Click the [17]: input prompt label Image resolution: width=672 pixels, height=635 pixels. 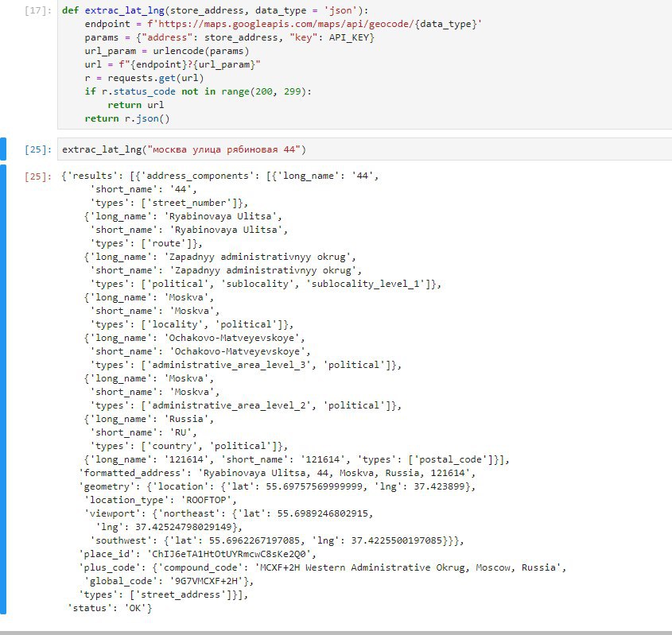[37, 10]
